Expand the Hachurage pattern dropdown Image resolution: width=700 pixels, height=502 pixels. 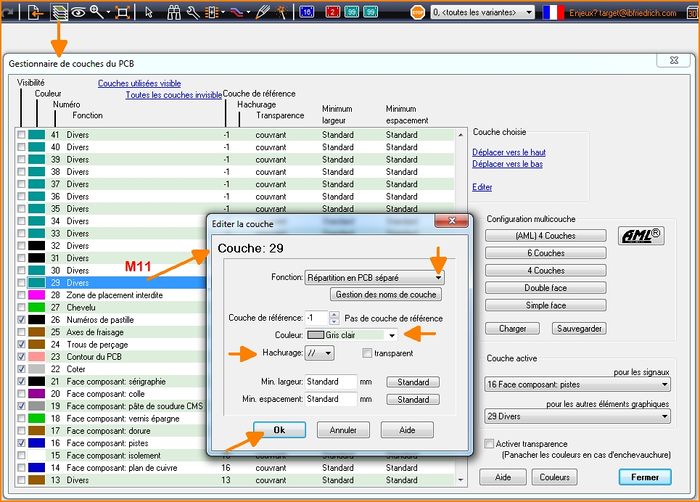coord(328,353)
